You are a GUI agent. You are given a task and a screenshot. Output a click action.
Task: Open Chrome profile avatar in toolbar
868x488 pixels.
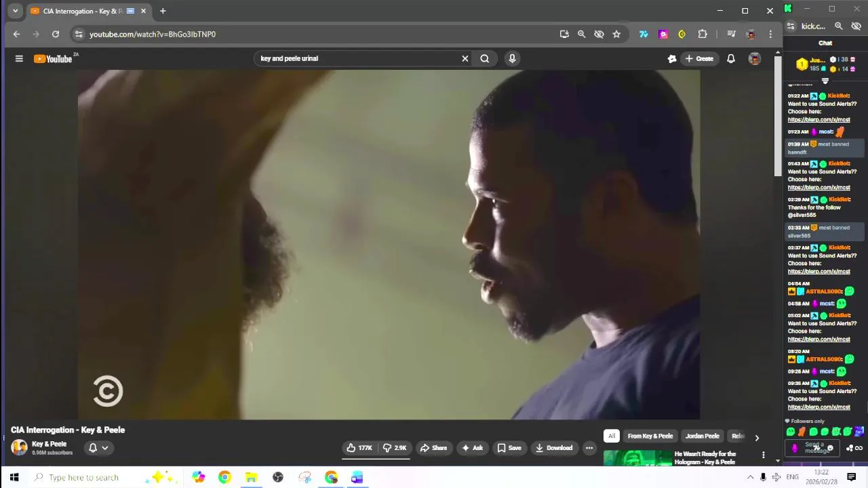coord(751,34)
